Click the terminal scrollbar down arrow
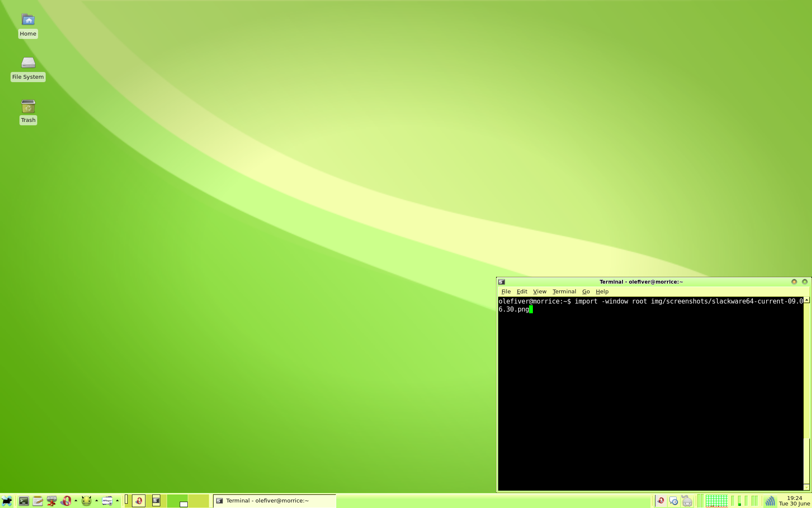 pos(807,487)
